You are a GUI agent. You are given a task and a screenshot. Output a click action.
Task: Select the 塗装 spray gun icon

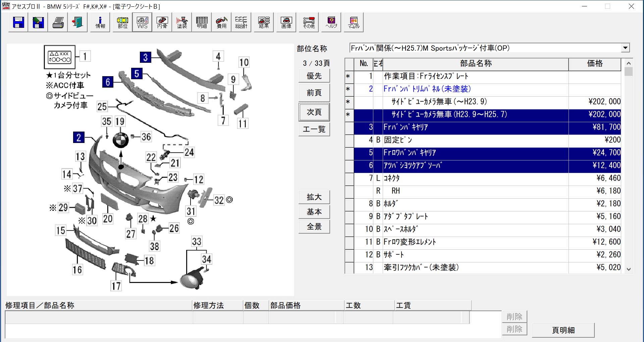[x=182, y=22]
